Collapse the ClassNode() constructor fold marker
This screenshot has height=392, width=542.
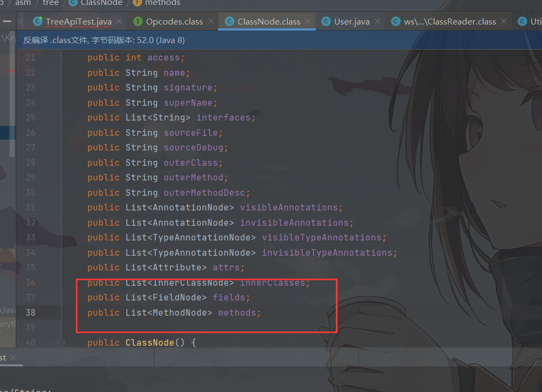[61, 342]
